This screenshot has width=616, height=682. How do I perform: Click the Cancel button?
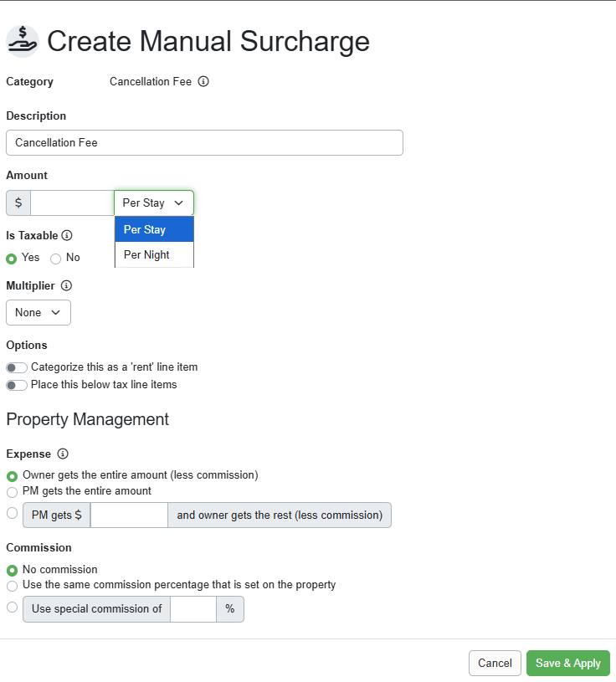click(495, 663)
